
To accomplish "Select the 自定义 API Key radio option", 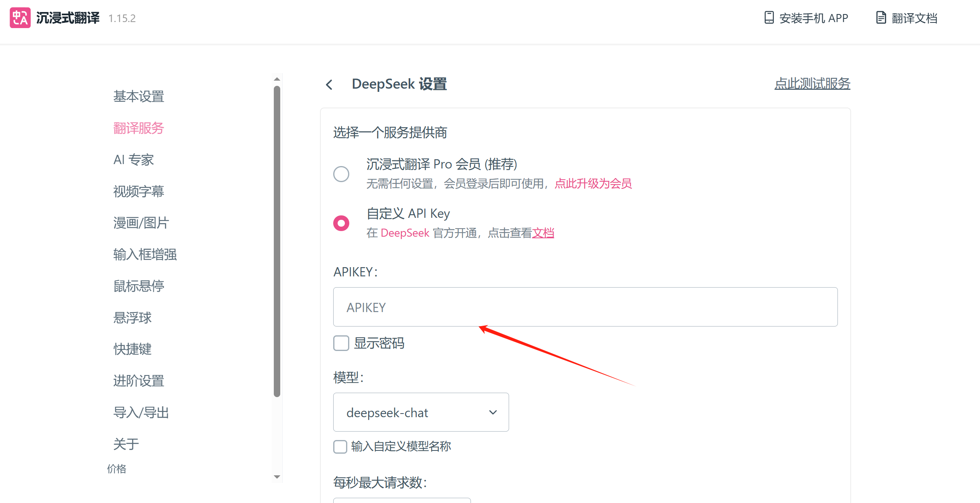I will (341, 223).
